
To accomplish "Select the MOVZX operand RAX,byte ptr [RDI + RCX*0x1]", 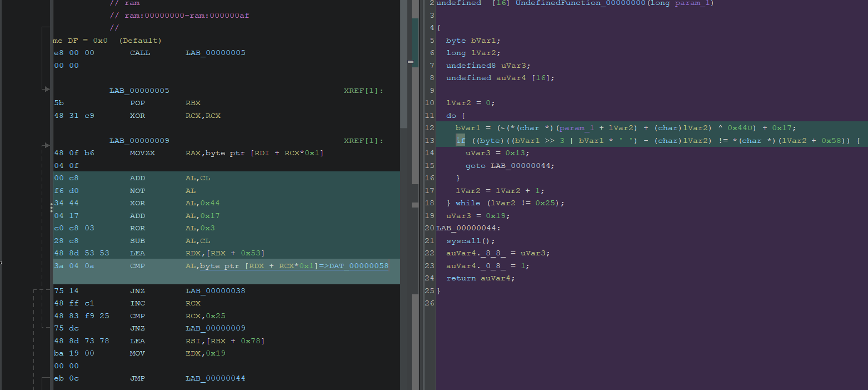I will [x=255, y=153].
